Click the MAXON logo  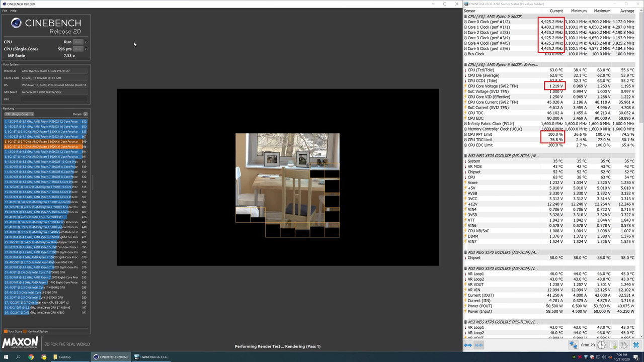tap(21, 343)
